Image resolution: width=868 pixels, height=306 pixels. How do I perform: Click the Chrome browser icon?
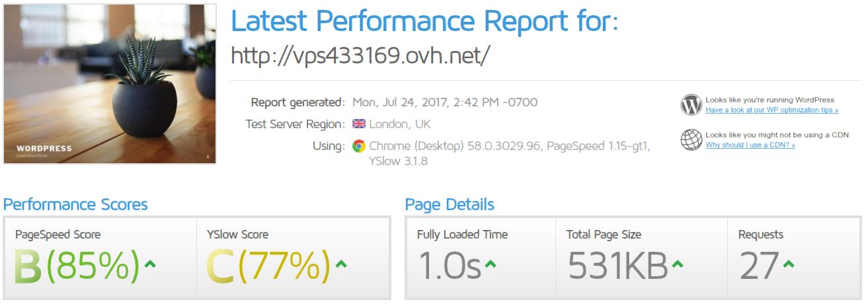[358, 146]
